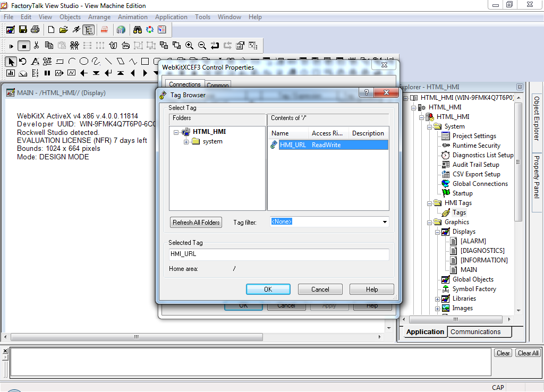Select Global Connections in Explorer
This screenshot has height=392, width=544.
[480, 184]
